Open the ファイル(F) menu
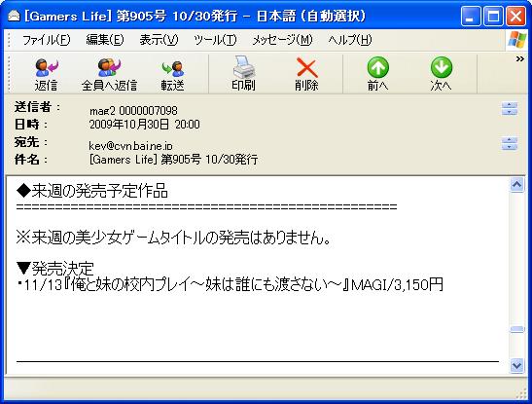Screen dimensions: 532x404 coord(47,40)
